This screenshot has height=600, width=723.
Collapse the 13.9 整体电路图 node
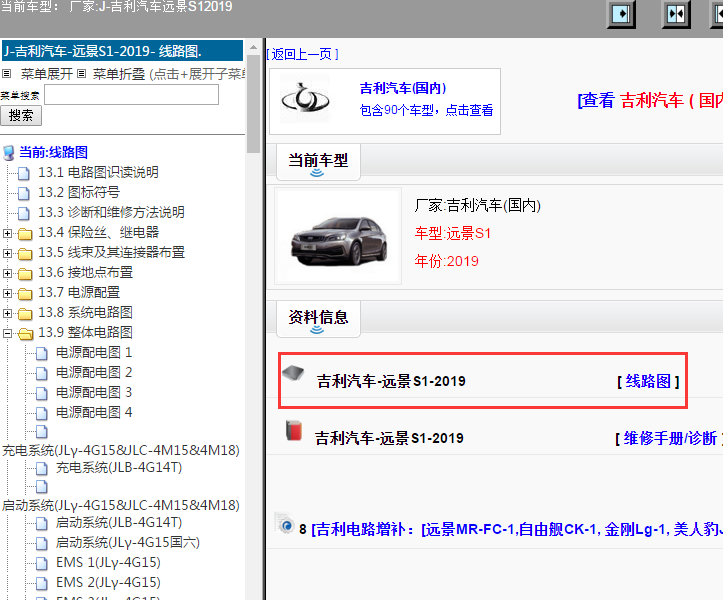(7, 333)
